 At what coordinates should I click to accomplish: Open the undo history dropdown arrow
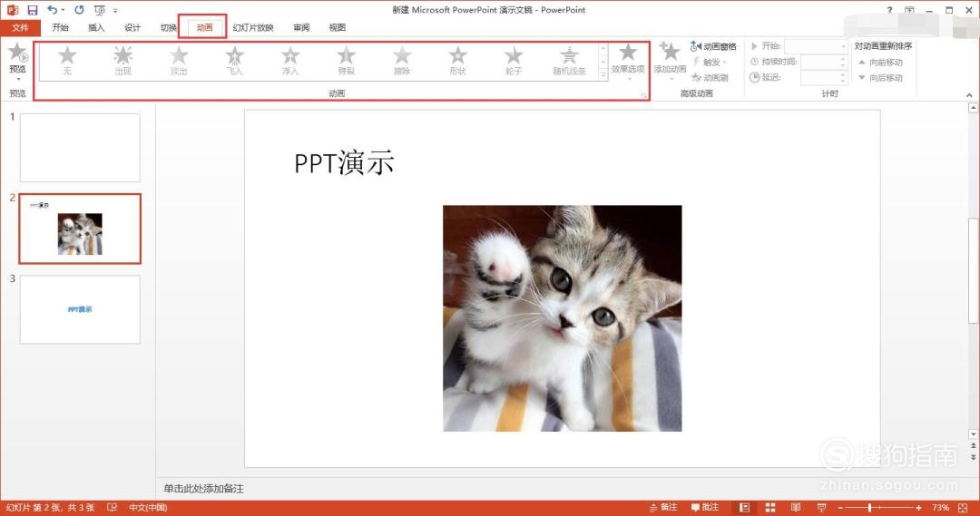(63, 10)
